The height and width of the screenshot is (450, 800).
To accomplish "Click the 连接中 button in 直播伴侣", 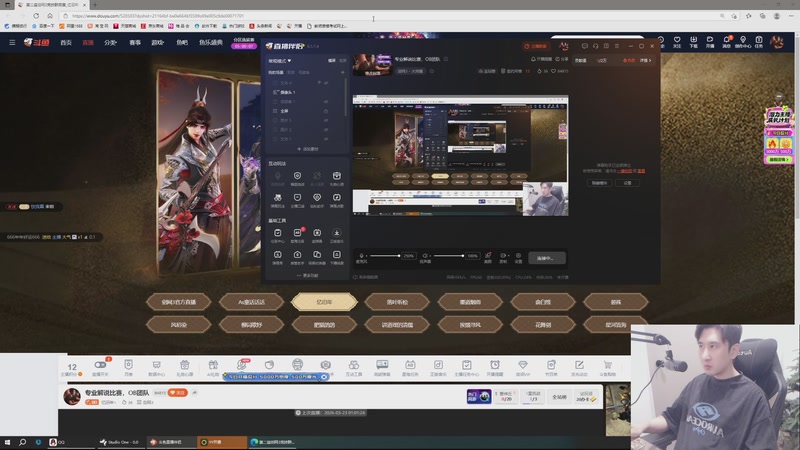I will point(546,258).
